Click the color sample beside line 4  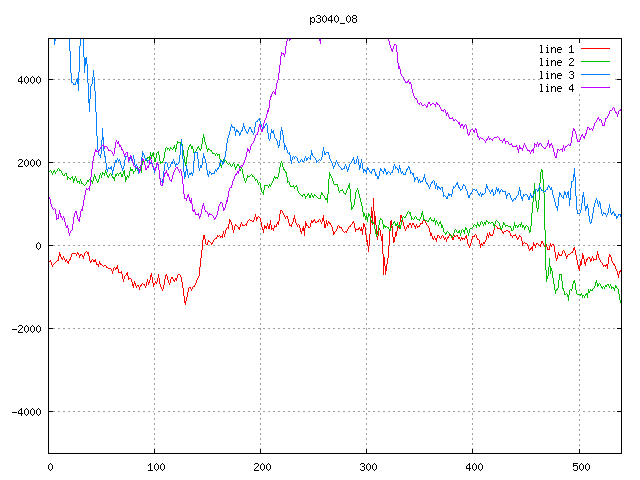pos(595,88)
